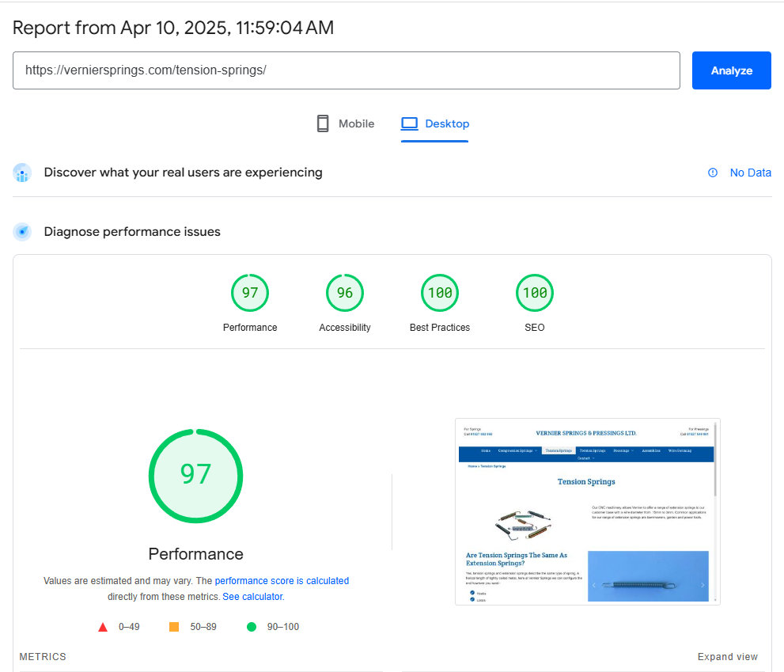This screenshot has width=784, height=672.
Task: Select the Best Practices 100 score gauge
Action: pyautogui.click(x=440, y=294)
